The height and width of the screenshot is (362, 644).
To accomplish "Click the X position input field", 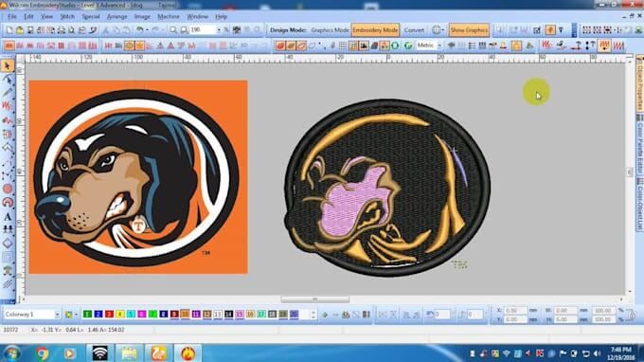I will [515, 311].
